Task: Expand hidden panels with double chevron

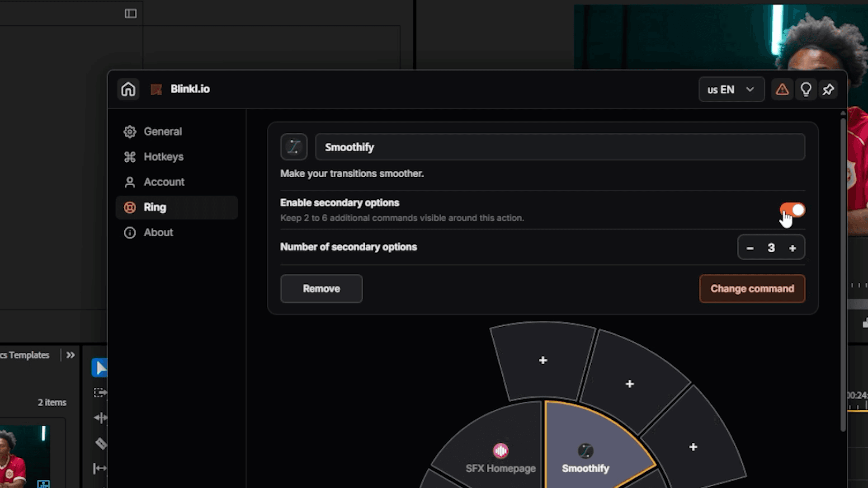Action: [71, 355]
